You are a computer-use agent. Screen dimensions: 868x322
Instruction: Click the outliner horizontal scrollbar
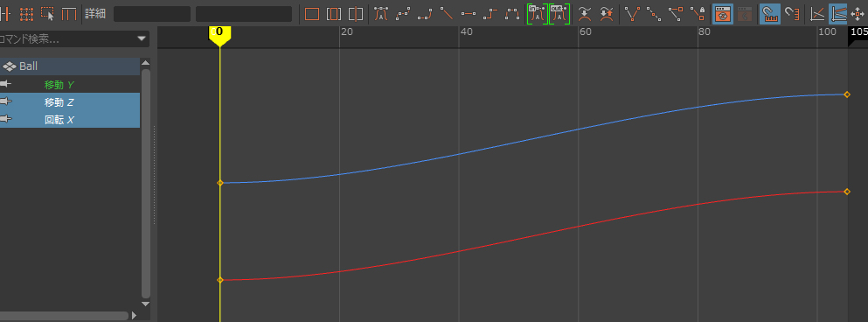[64, 315]
